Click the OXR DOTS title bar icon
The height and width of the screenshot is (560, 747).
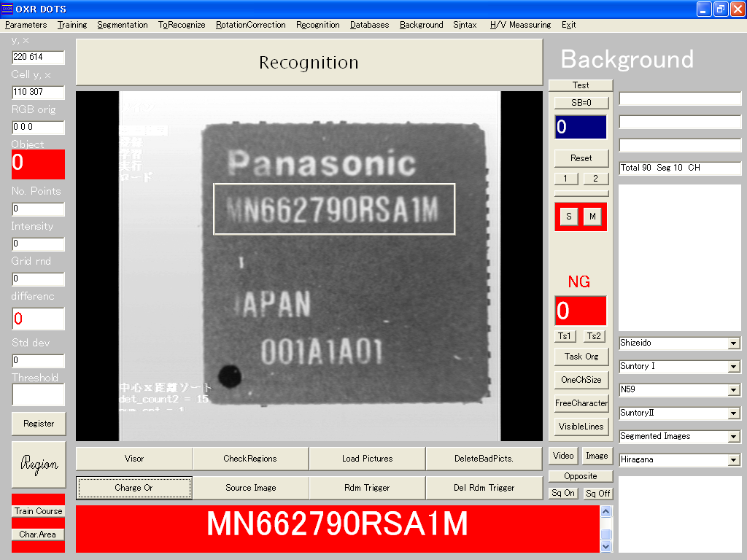pyautogui.click(x=7, y=9)
